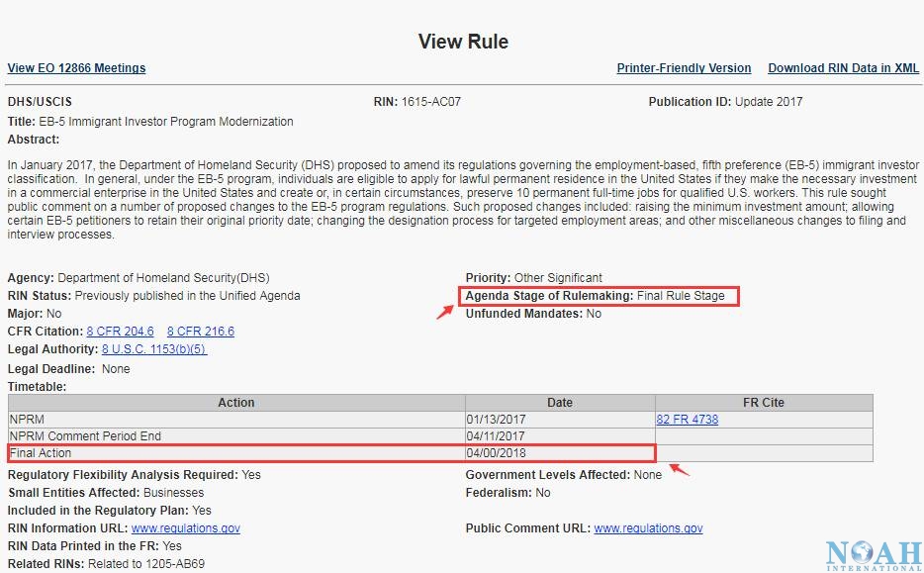Click the Action column header
This screenshot has width=924, height=573.
[236, 403]
